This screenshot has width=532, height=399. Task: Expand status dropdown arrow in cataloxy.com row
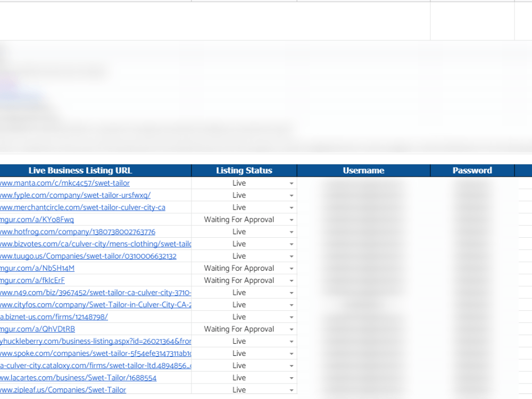pos(292,366)
